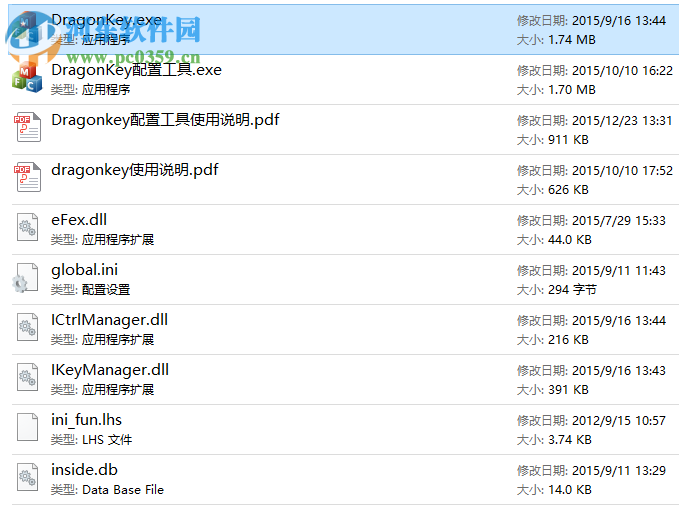Select the DragonKey.exe application icon

tap(27, 29)
